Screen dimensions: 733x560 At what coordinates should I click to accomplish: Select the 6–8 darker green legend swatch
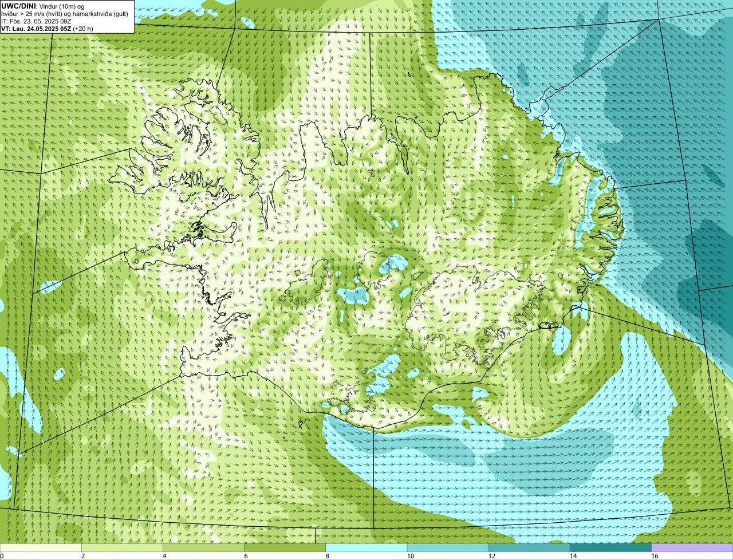point(285,547)
